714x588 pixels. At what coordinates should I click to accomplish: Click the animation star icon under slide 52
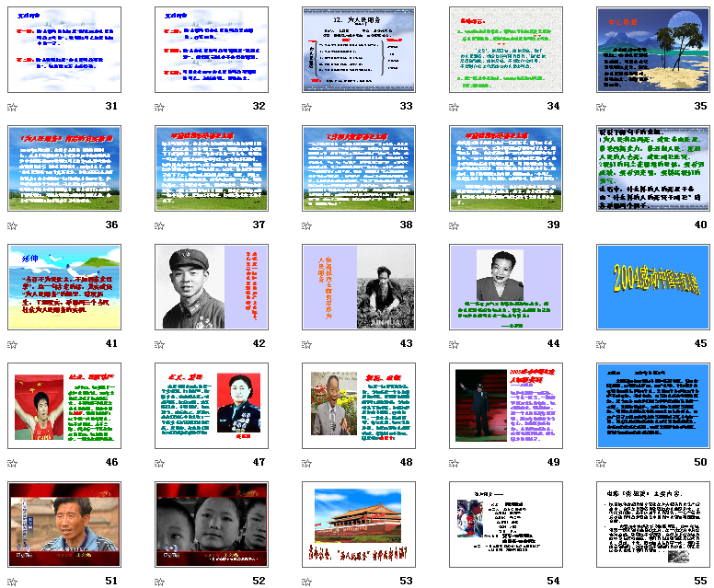159,582
